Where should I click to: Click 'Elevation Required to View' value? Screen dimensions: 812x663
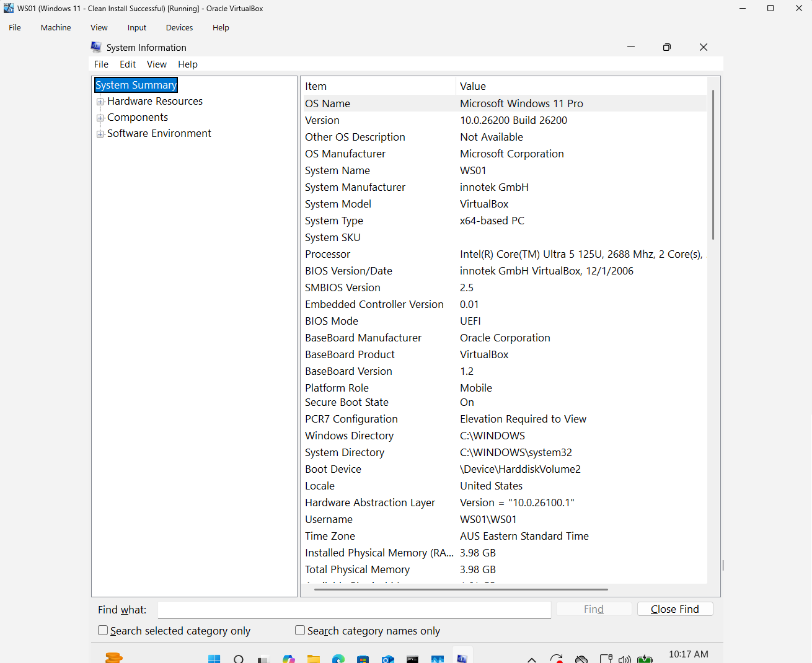(523, 419)
